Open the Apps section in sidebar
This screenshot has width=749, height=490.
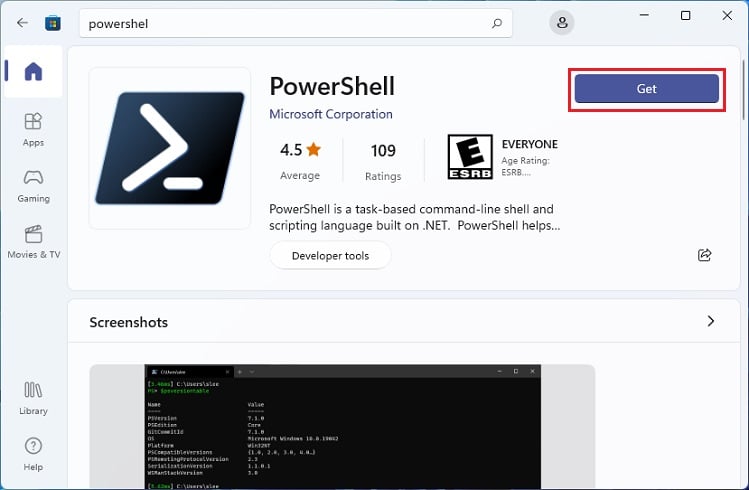pos(33,129)
